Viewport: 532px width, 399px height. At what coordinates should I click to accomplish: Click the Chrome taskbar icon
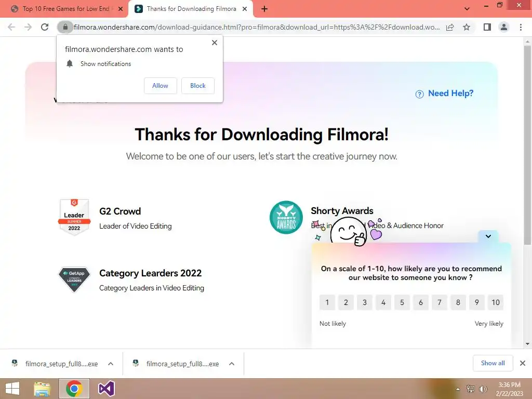74,389
